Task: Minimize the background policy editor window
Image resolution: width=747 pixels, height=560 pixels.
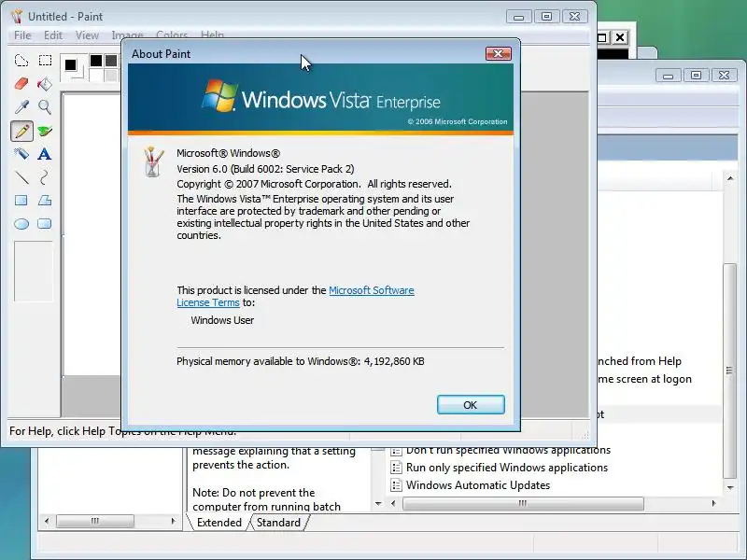Action: (x=669, y=76)
